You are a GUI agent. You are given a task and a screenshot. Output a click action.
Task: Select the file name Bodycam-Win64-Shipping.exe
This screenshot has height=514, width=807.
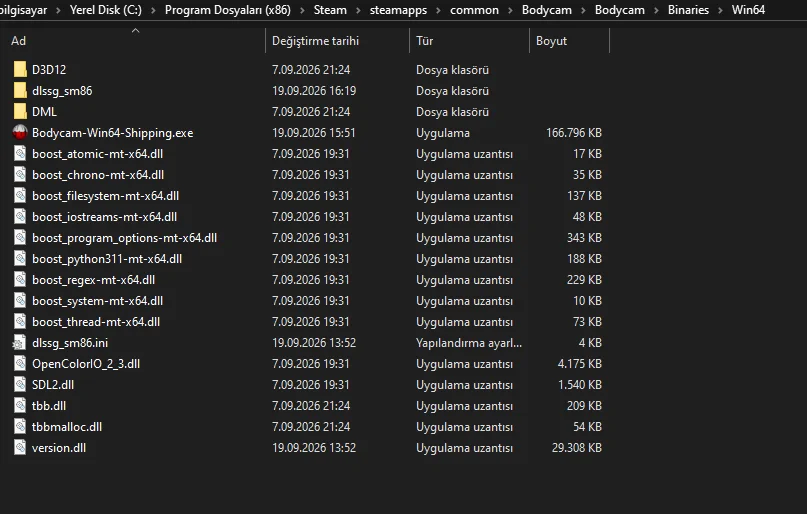click(113, 133)
